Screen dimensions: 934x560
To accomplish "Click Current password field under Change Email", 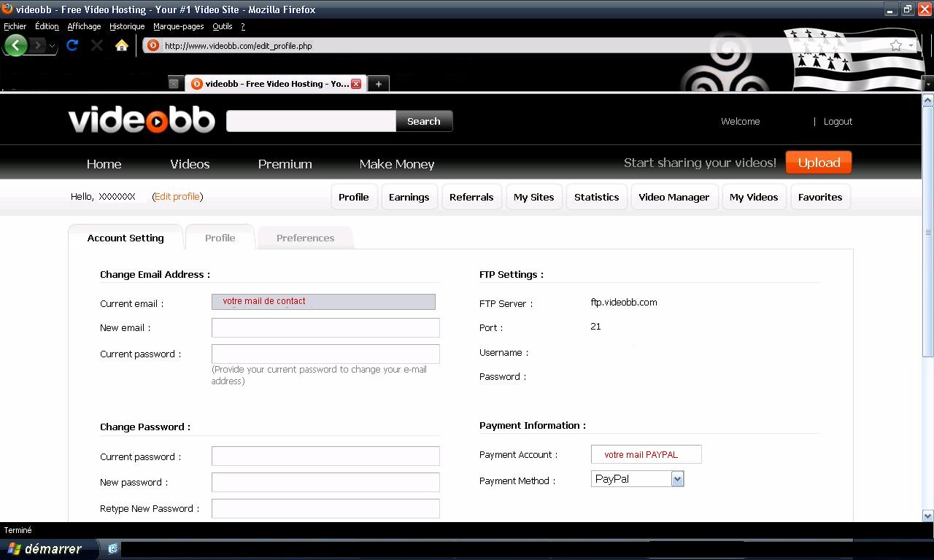I will click(x=325, y=354).
